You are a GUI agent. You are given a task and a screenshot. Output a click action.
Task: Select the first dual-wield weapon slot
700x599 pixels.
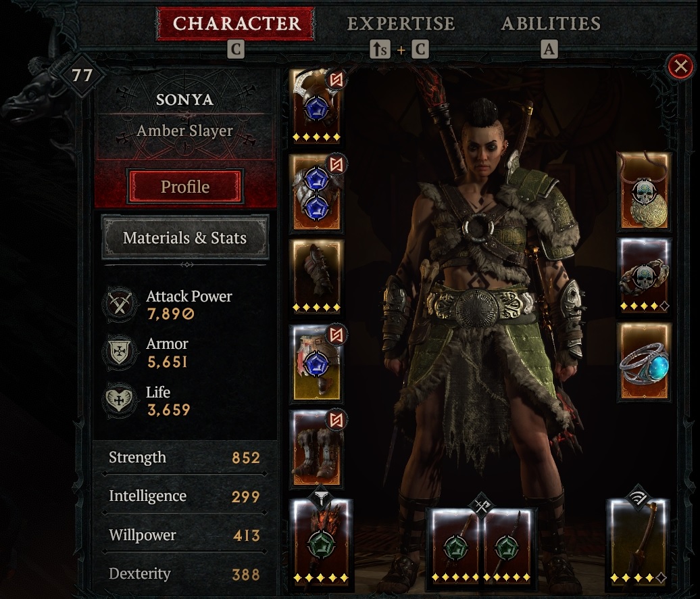click(x=455, y=546)
